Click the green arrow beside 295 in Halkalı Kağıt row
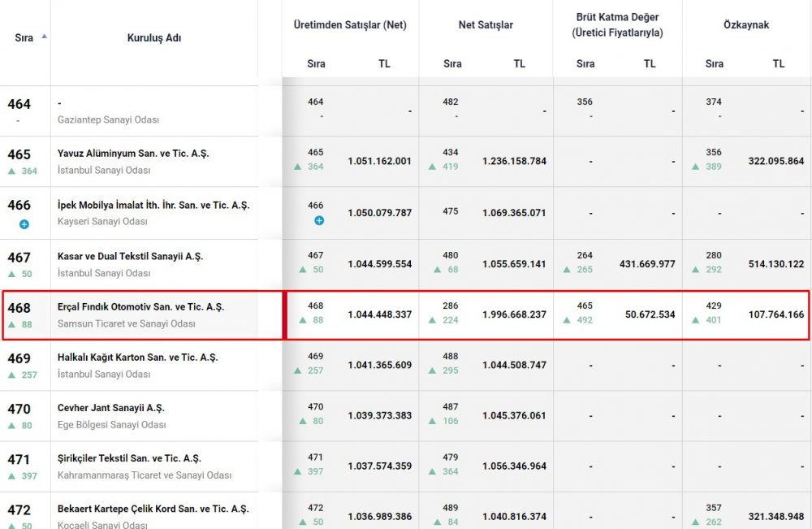 pyautogui.click(x=433, y=371)
